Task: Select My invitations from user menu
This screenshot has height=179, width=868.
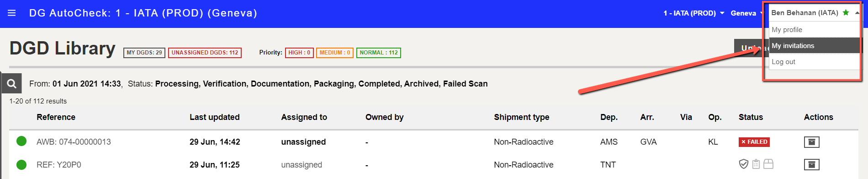Action: (x=814, y=46)
